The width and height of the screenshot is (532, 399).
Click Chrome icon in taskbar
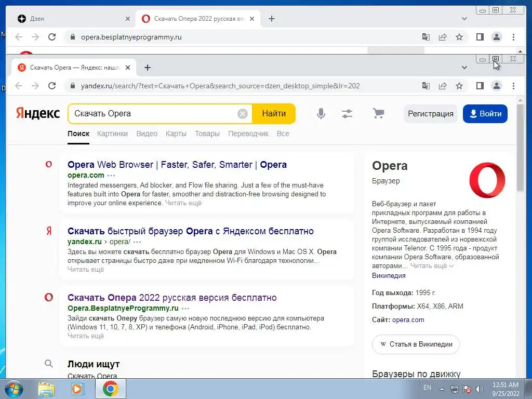pyautogui.click(x=110, y=389)
